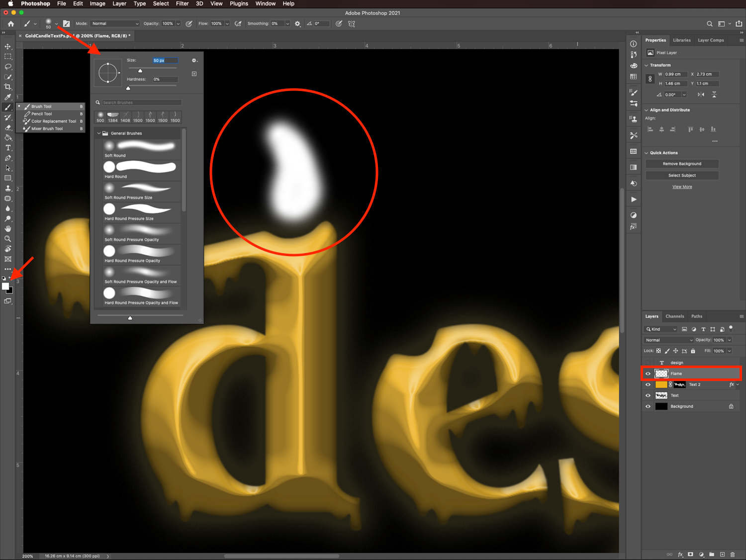Select the Clone Stamp tool
This screenshot has width=746, height=560.
[x=8, y=188]
